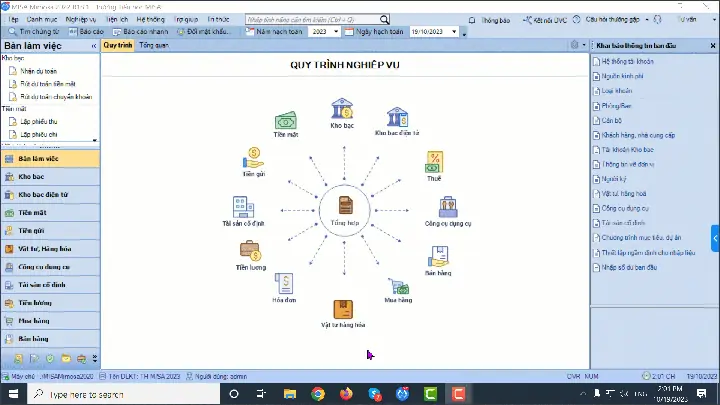Open the Năm hạch toán year dropdown
The height and width of the screenshot is (405, 720).
pyautogui.click(x=324, y=32)
